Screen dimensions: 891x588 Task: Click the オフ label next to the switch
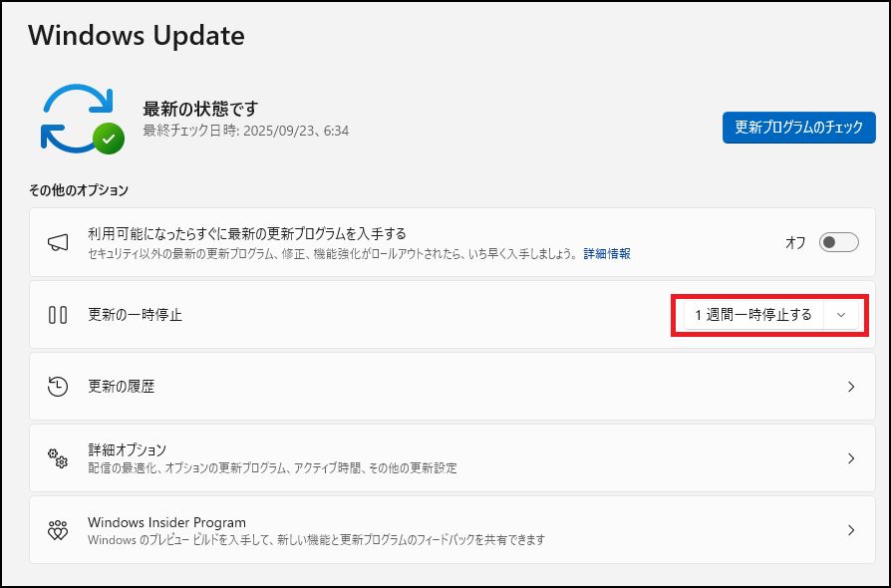(795, 242)
